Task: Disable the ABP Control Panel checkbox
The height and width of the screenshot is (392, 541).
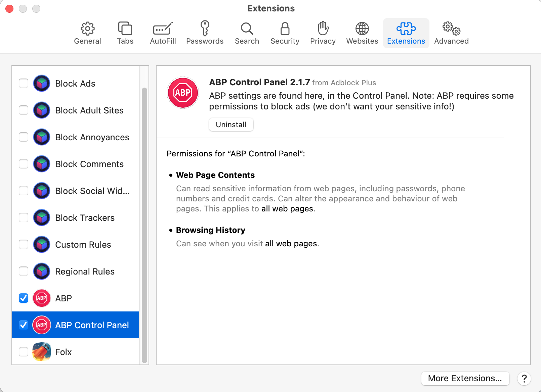Action: [x=24, y=325]
